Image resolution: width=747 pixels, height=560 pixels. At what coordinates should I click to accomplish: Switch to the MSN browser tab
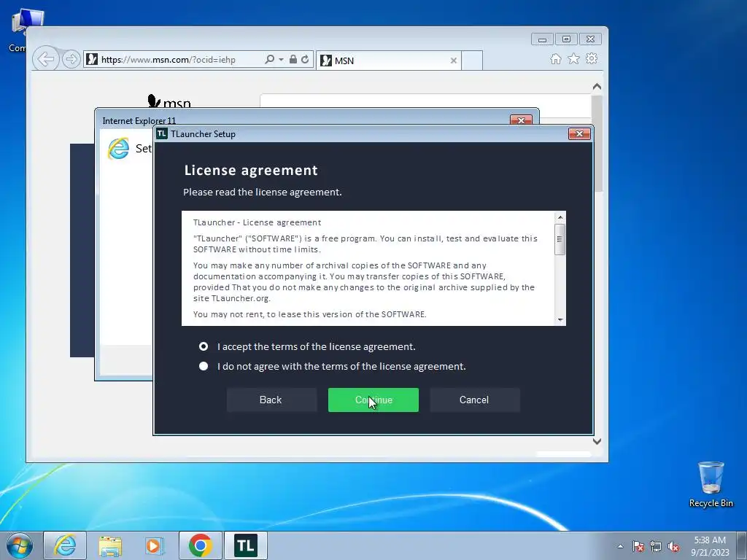coord(388,61)
